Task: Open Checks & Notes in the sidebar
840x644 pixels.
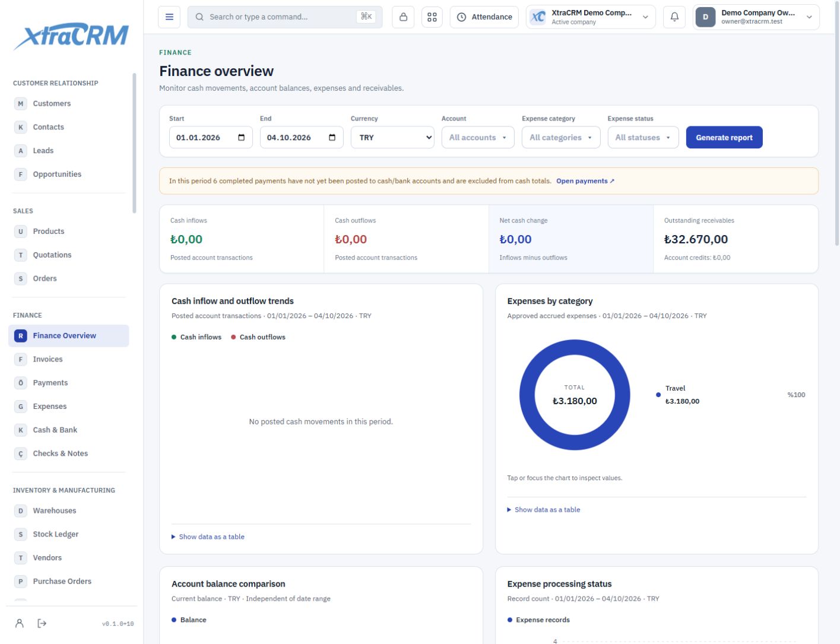Action: pos(69,454)
